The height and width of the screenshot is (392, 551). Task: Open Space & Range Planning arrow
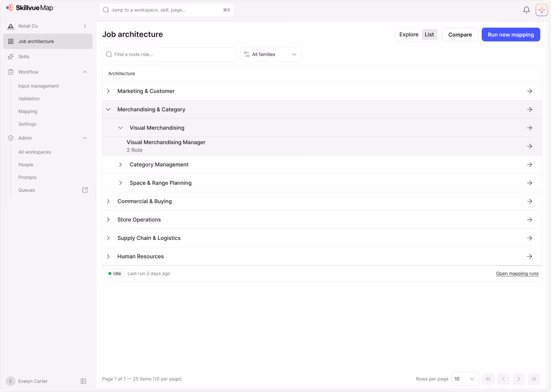tap(530, 183)
